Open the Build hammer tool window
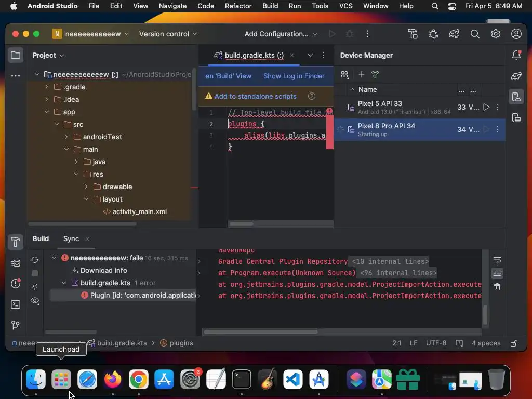Viewport: 532px width, 399px height. click(x=16, y=242)
